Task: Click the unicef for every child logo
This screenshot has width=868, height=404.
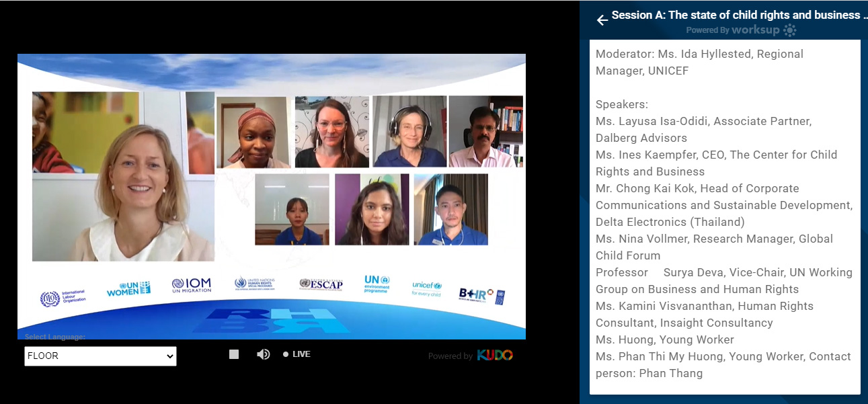Action: pos(427,288)
